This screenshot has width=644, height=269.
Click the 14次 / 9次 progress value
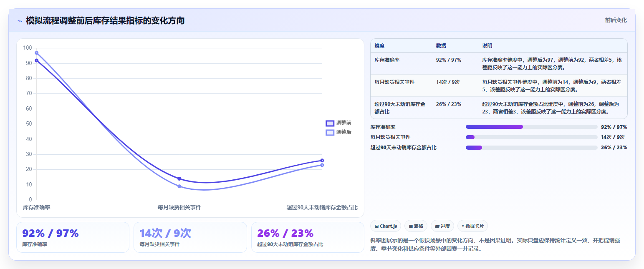[613, 137]
